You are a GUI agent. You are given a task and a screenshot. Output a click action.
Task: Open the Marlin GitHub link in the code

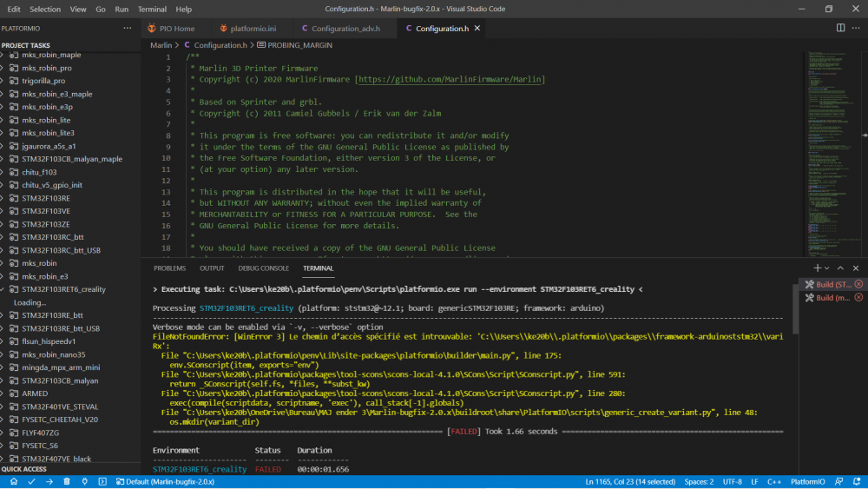click(x=450, y=79)
